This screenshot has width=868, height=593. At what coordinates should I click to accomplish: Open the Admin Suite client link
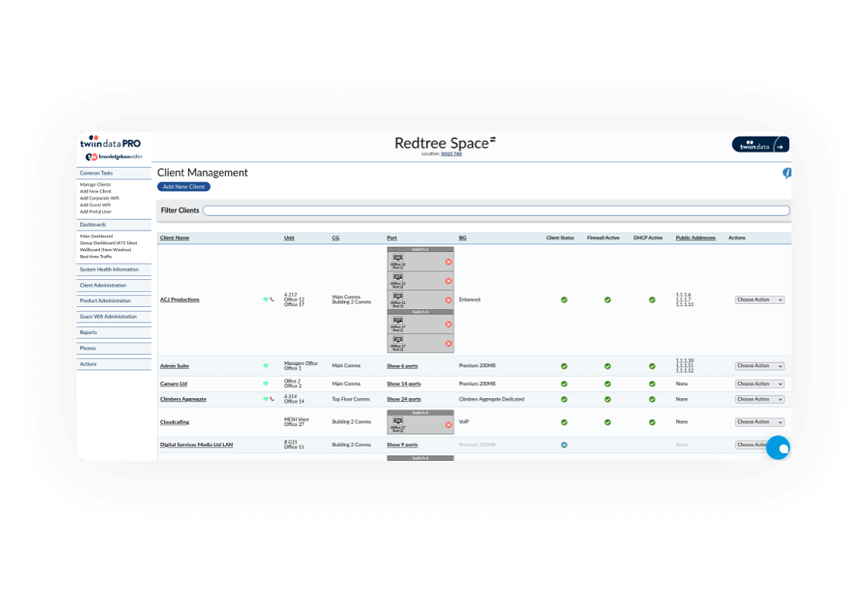(174, 366)
